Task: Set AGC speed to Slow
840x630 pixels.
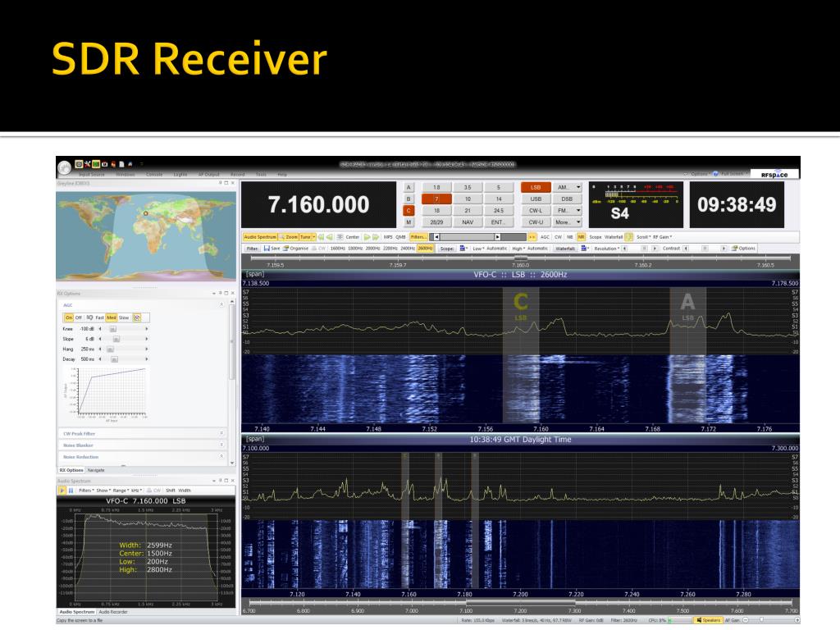Action: point(124,317)
